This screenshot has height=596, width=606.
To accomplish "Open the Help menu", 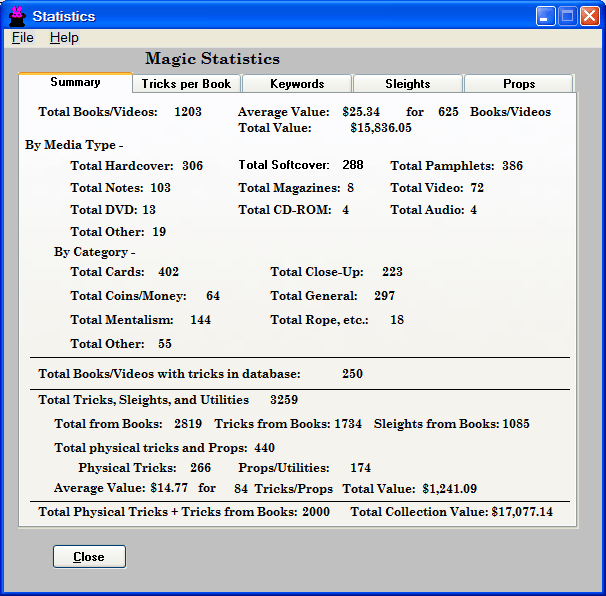I will pos(64,38).
